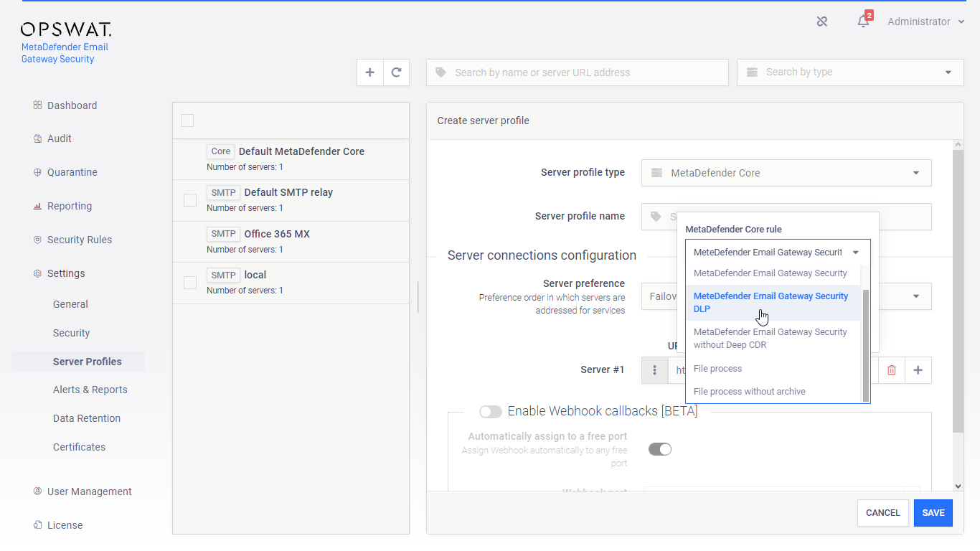This screenshot has width=980, height=551.
Task: Check the local SMTP profile checkbox
Action: tap(190, 283)
